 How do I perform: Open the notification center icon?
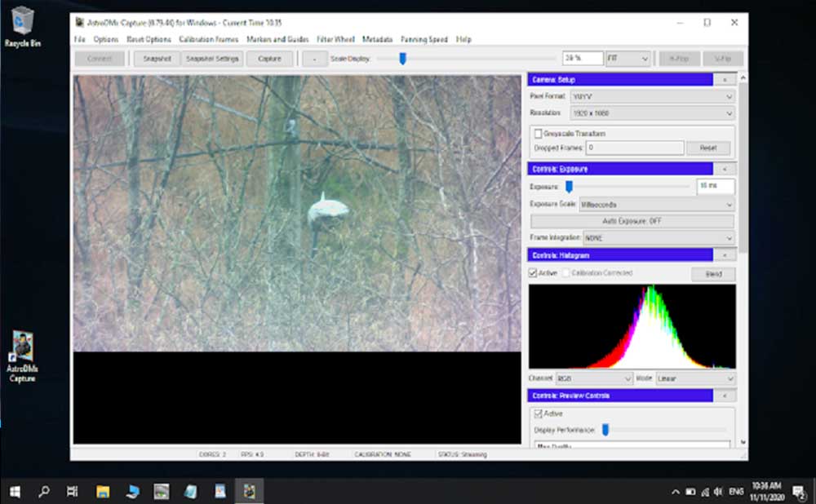coord(799,491)
